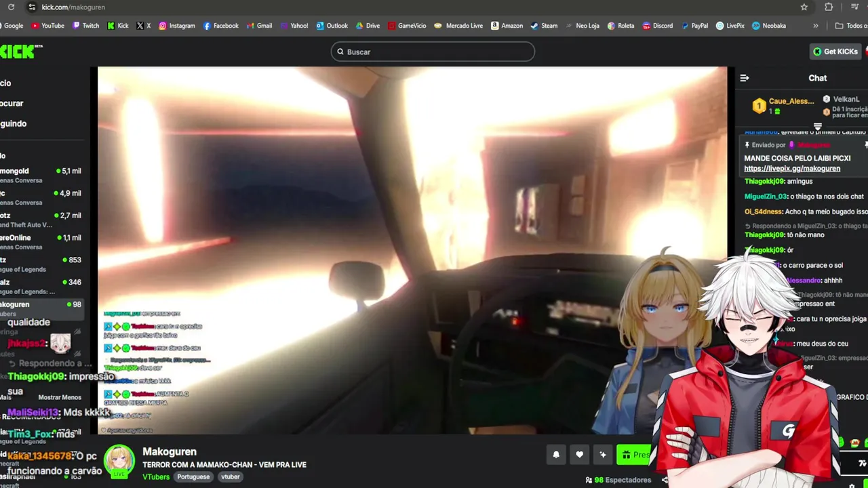Screen dimensions: 868x488
Task: Open Caue_Aless top gifter profile
Action: coord(784,106)
